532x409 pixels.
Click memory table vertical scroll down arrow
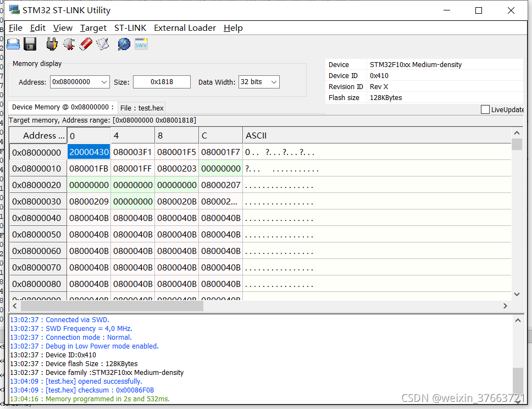point(517,294)
